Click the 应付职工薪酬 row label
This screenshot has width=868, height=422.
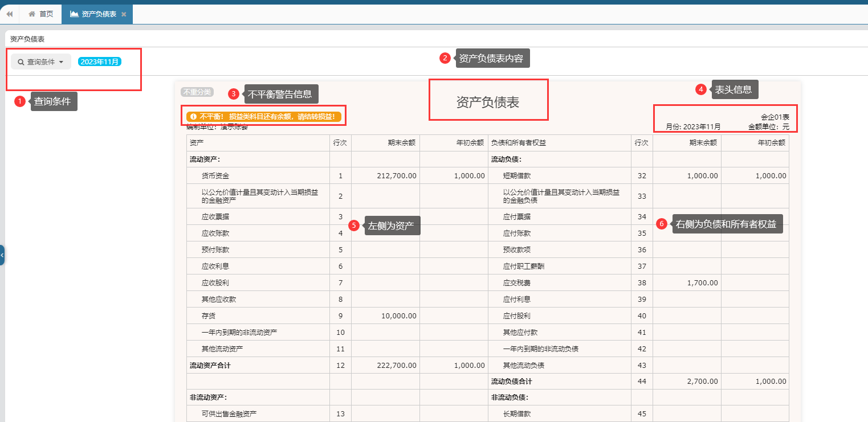pyautogui.click(x=524, y=266)
